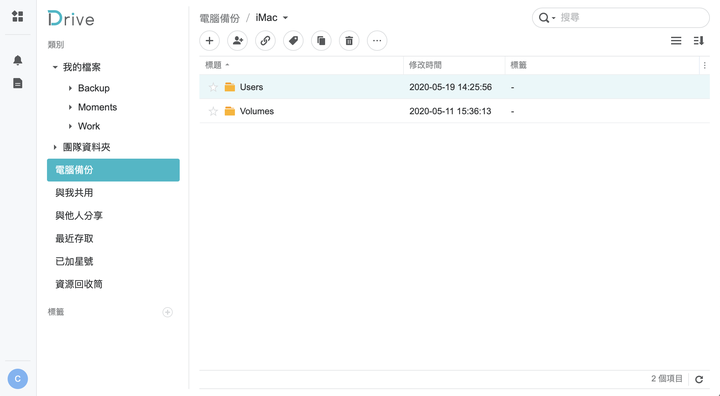This screenshot has height=396, width=720.
Task: Click the share with user icon
Action: pyautogui.click(x=237, y=41)
